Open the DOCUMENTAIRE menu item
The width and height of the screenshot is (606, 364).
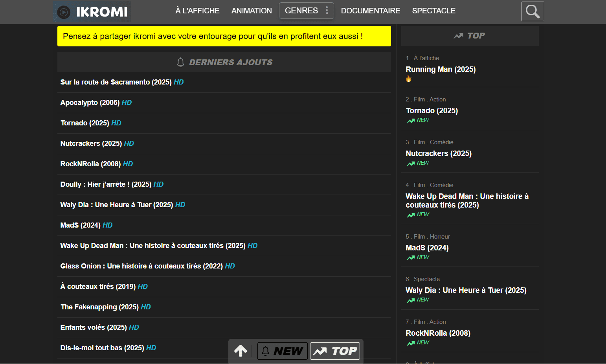tap(370, 11)
